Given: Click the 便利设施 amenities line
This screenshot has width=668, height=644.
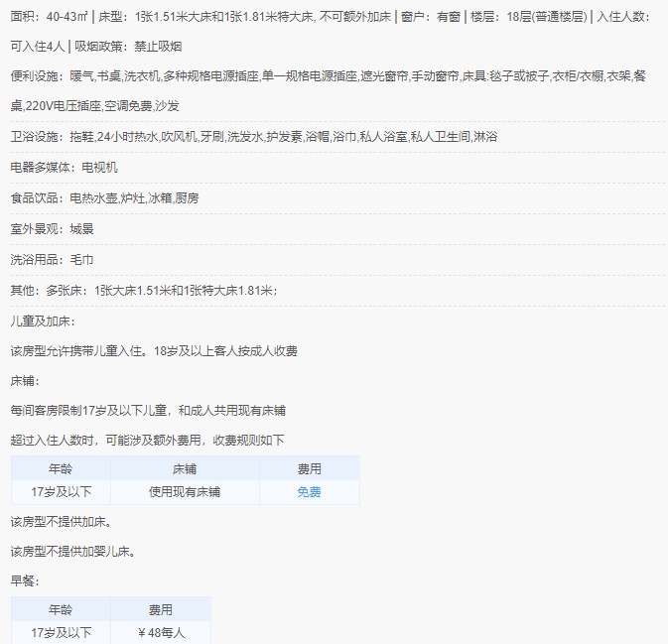Looking at the screenshot, I should (x=328, y=76).
